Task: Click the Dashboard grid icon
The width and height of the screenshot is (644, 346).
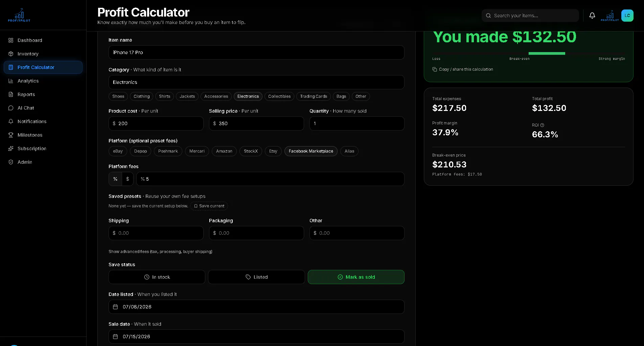Action: point(11,40)
